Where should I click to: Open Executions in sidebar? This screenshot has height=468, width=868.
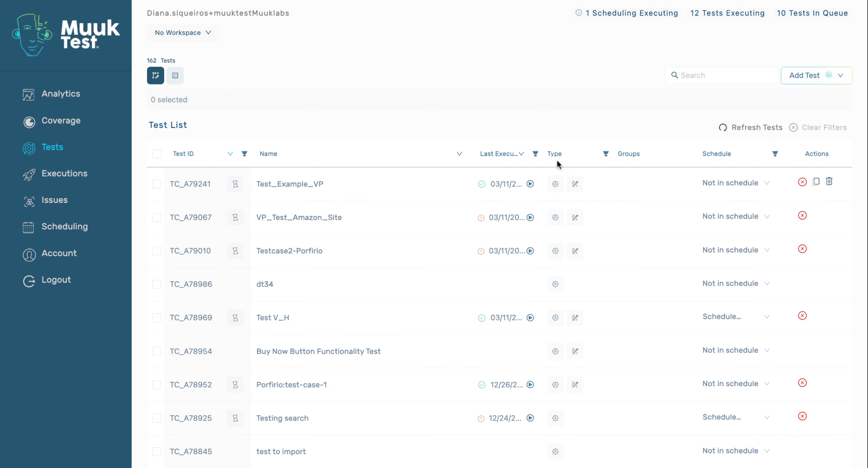55,174
